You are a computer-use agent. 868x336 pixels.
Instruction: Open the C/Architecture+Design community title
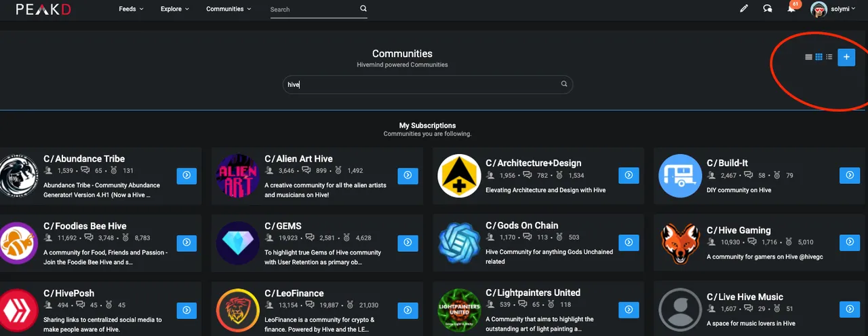click(533, 163)
